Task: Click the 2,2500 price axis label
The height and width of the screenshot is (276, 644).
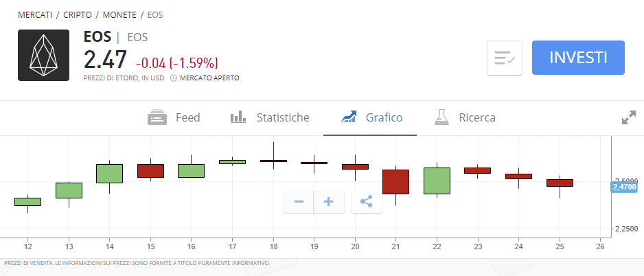Action: tap(627, 229)
